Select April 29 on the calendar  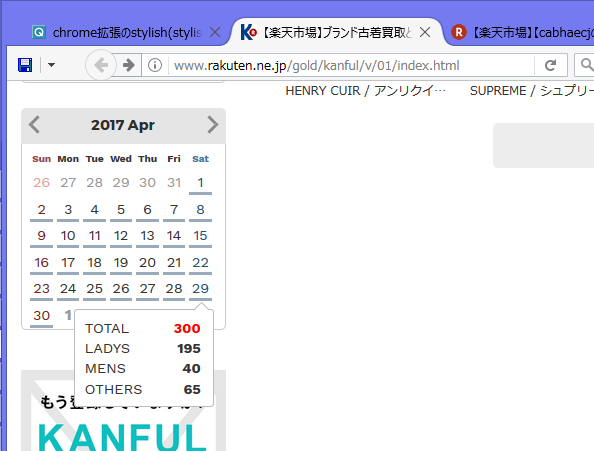click(x=200, y=289)
